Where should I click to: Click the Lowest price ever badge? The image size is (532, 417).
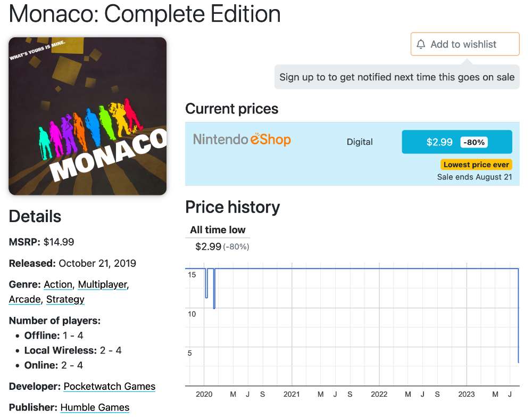tap(476, 165)
